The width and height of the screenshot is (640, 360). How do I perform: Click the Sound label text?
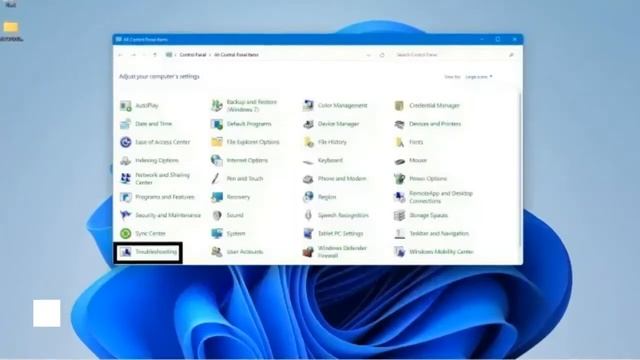tap(235, 215)
